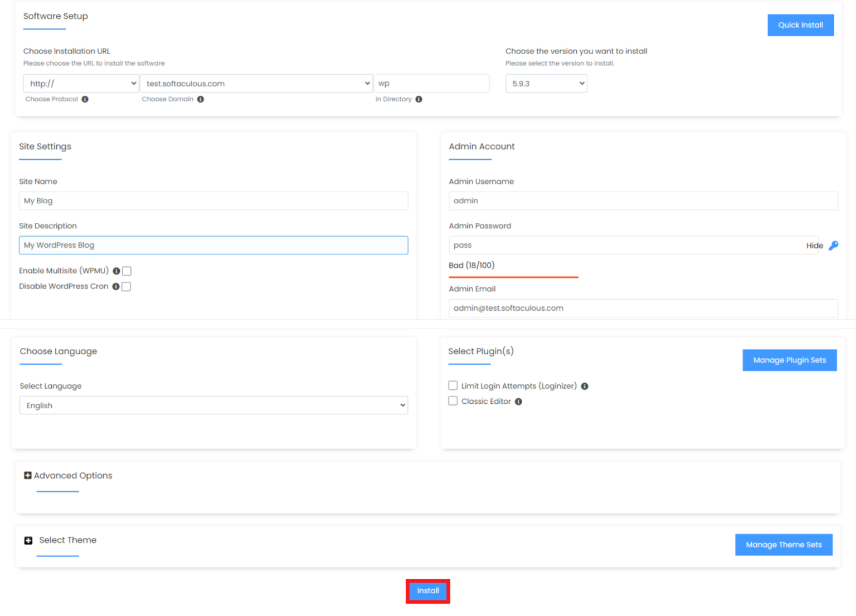Screen dimensions: 856x616
Task: Enable Multisite (WPMU) checkbox
Action: click(x=127, y=271)
